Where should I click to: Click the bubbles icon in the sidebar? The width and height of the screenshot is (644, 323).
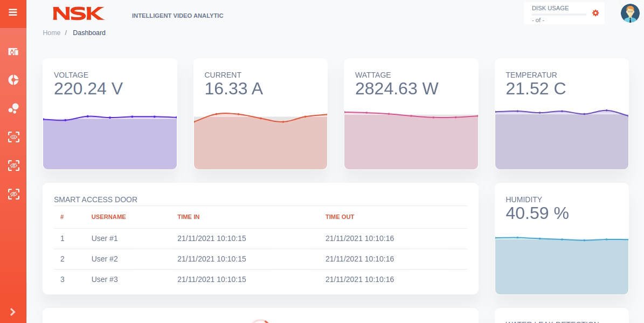(13, 108)
